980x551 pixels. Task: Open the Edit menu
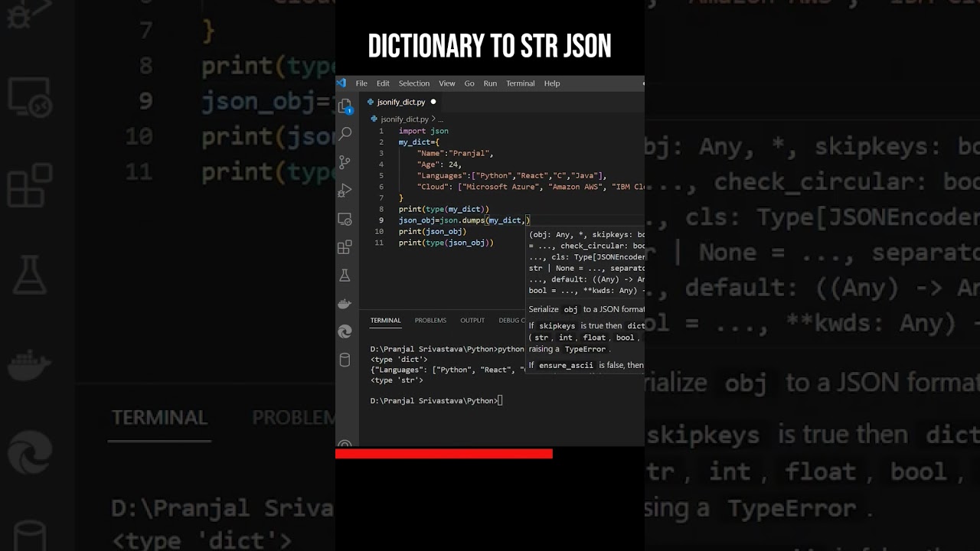[383, 83]
